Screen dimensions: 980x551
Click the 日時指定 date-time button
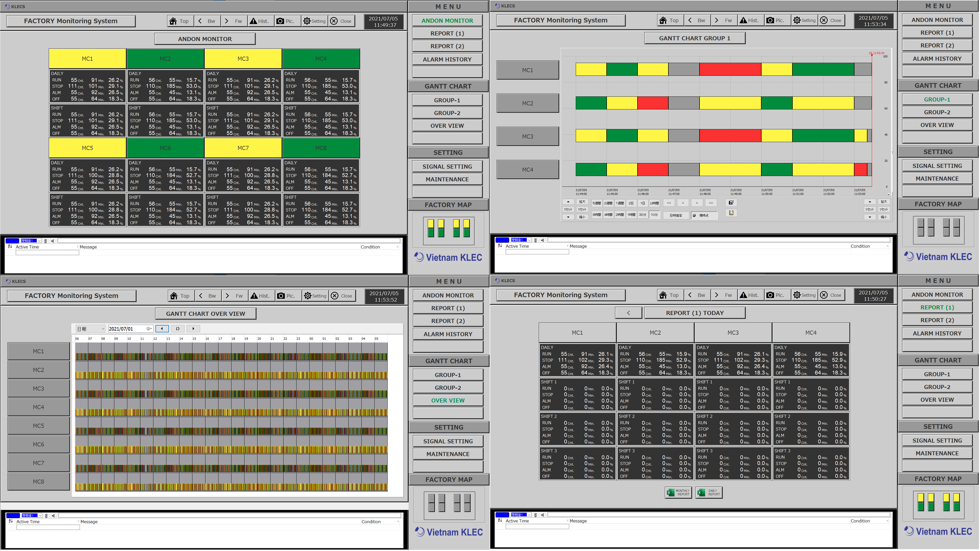tap(676, 216)
